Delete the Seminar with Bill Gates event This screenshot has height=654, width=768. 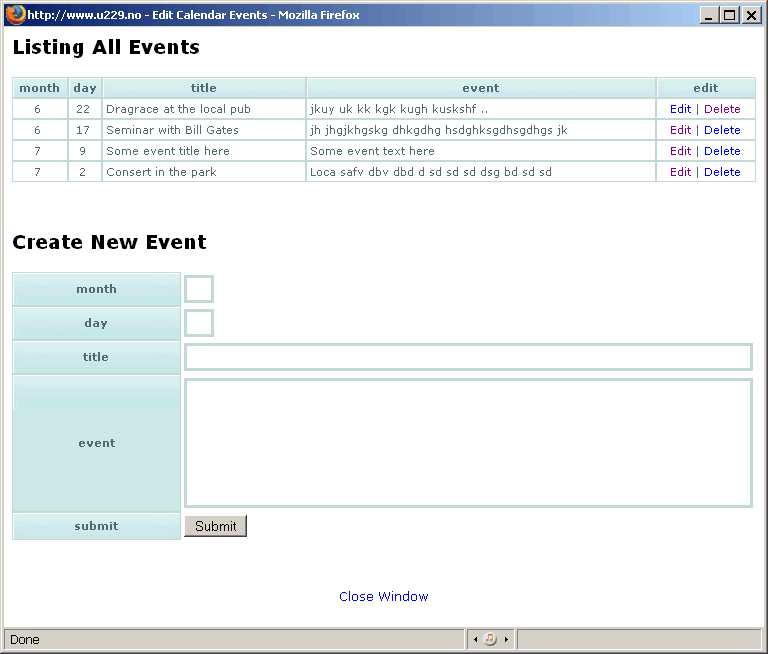coord(722,130)
